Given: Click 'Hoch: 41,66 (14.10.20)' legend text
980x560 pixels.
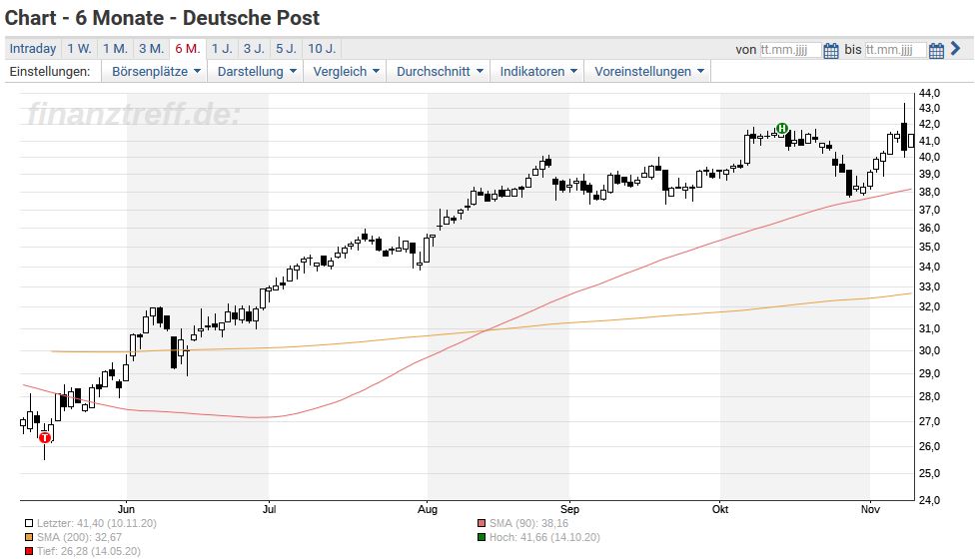Looking at the screenshot, I should click(x=544, y=537).
